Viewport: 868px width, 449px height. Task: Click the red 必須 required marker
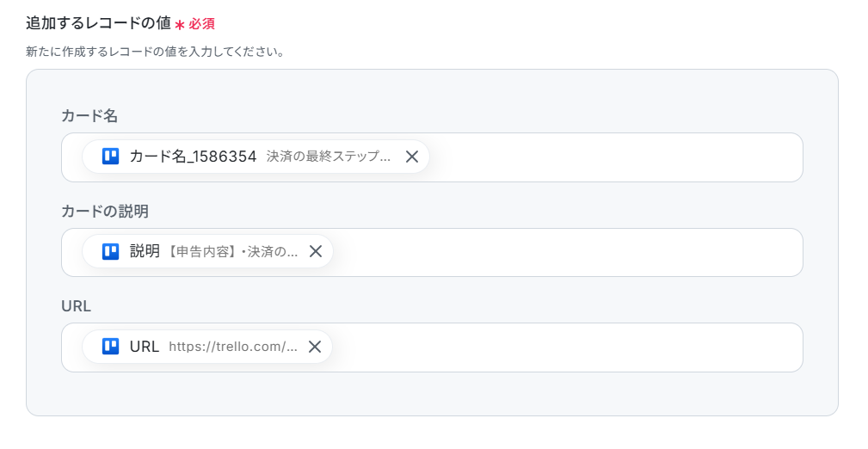coord(201,24)
